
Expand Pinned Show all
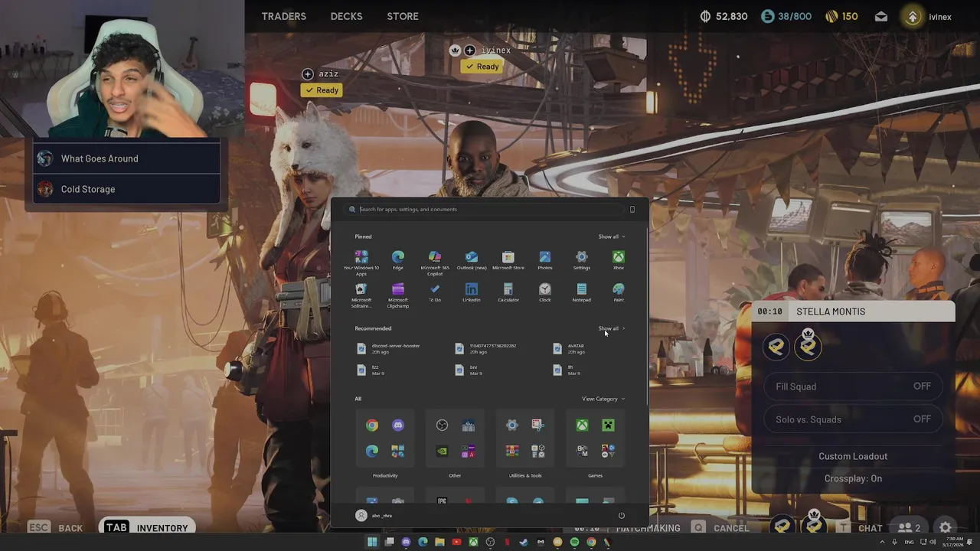click(x=611, y=236)
